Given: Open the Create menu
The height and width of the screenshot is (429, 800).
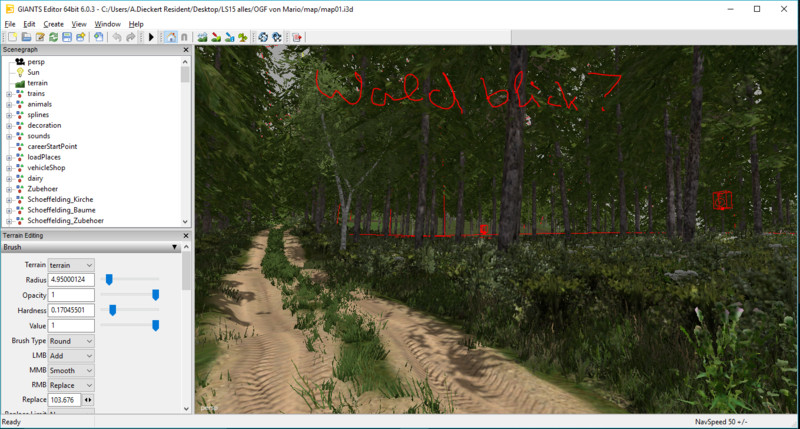Looking at the screenshot, I should (53, 23).
